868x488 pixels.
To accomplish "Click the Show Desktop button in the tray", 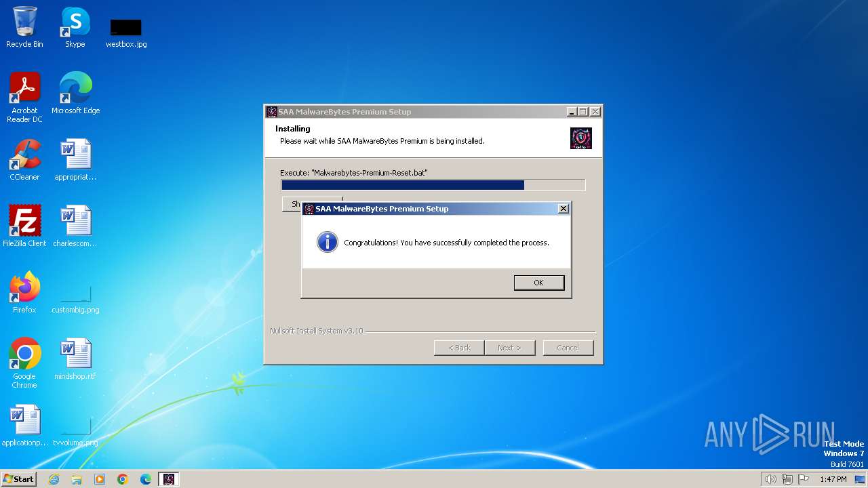I will tap(860, 479).
